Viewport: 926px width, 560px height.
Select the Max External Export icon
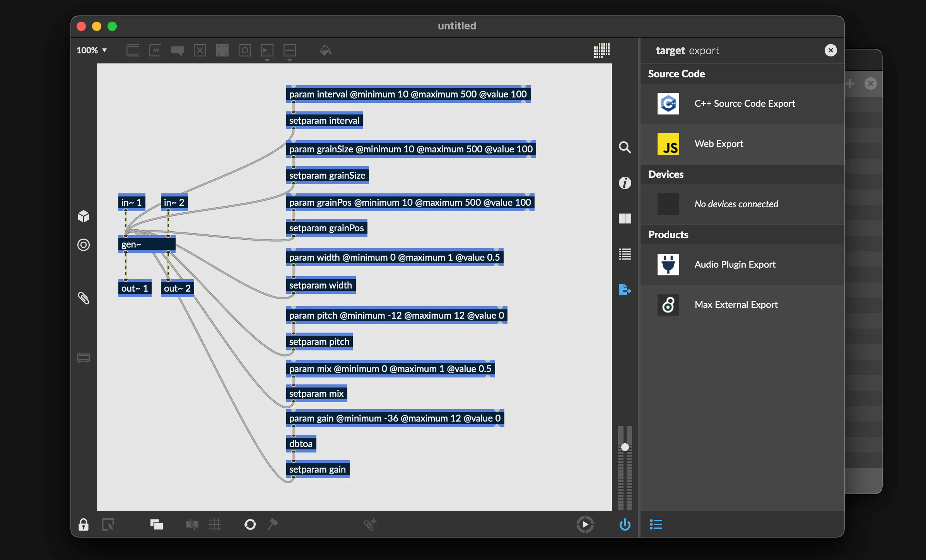coord(668,304)
